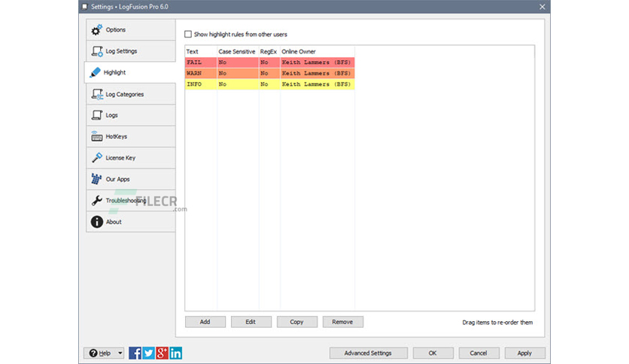629x364 pixels.
Task: Click the Apply button
Action: click(524, 353)
